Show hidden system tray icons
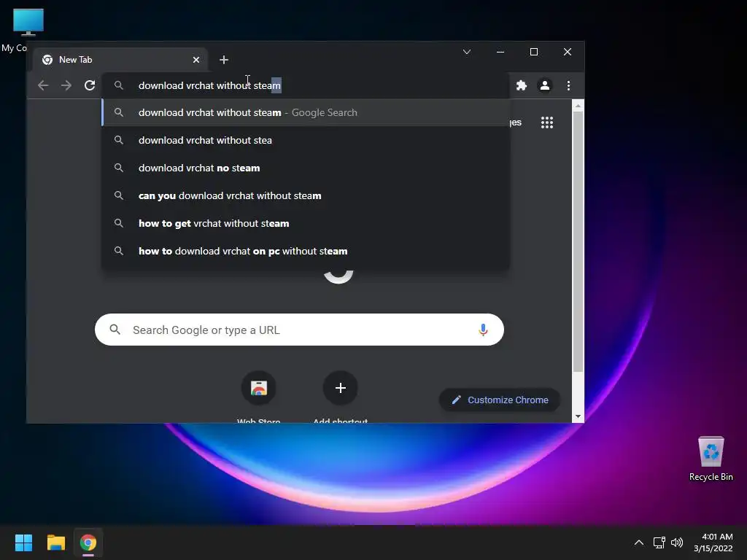747x560 pixels. [639, 542]
